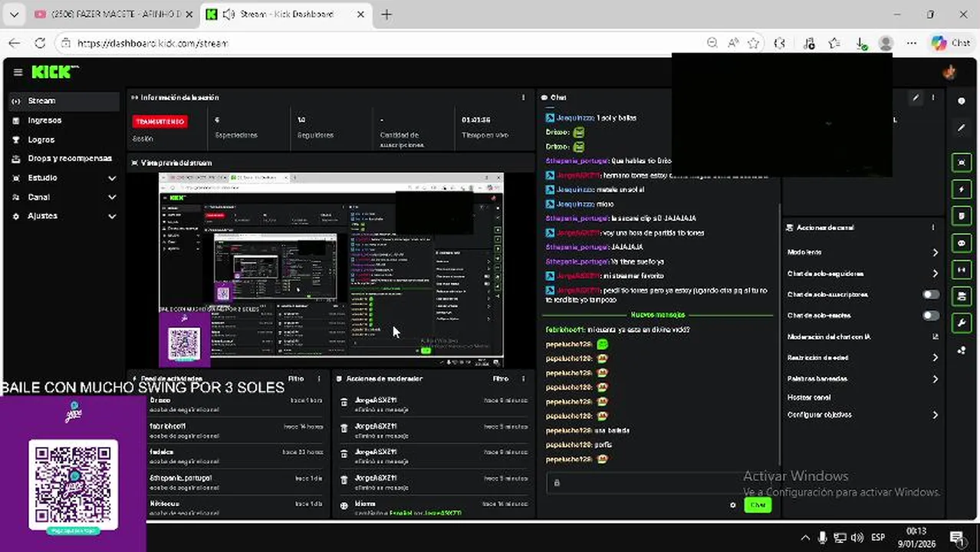980x552 pixels.
Task: Open Filtro in Acciones de moderador panel
Action: tap(500, 379)
